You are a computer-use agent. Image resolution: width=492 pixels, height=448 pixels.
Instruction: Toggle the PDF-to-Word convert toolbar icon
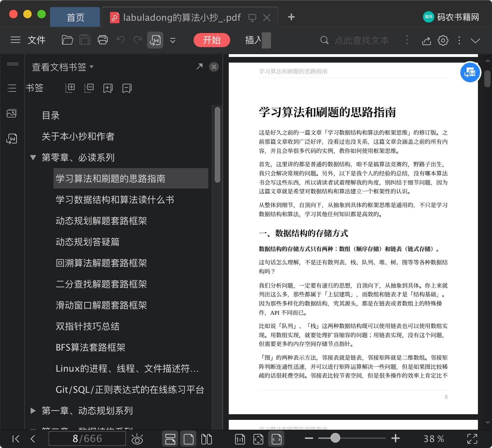[155, 40]
